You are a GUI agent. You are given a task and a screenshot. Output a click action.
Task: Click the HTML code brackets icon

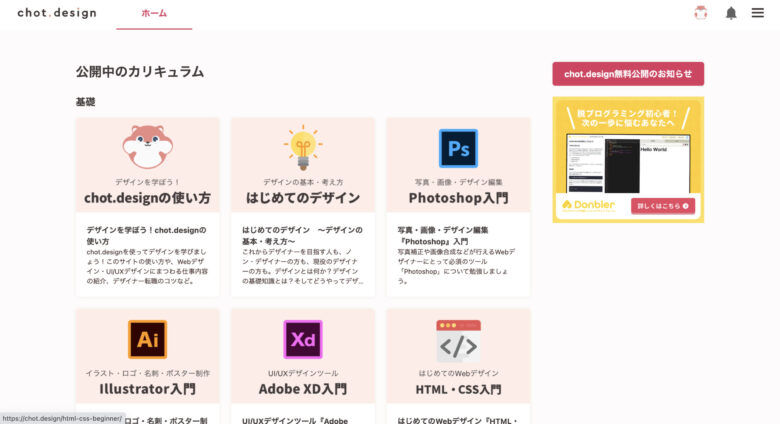(x=458, y=341)
